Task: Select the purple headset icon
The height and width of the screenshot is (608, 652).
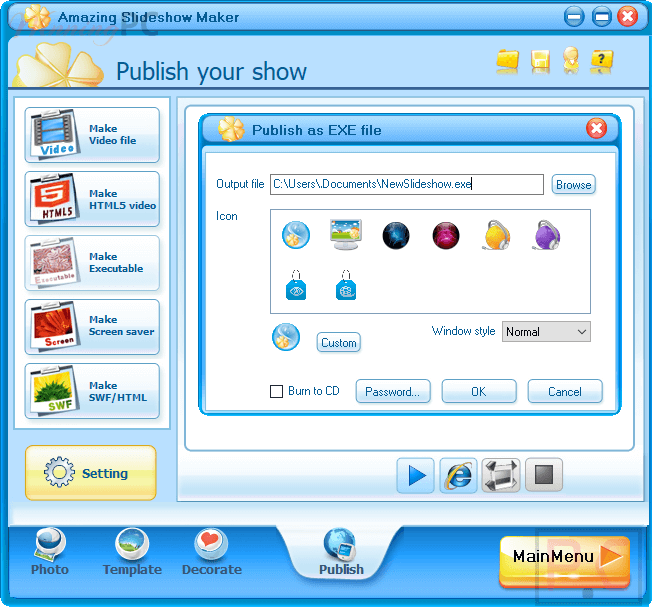Action: coord(546,235)
